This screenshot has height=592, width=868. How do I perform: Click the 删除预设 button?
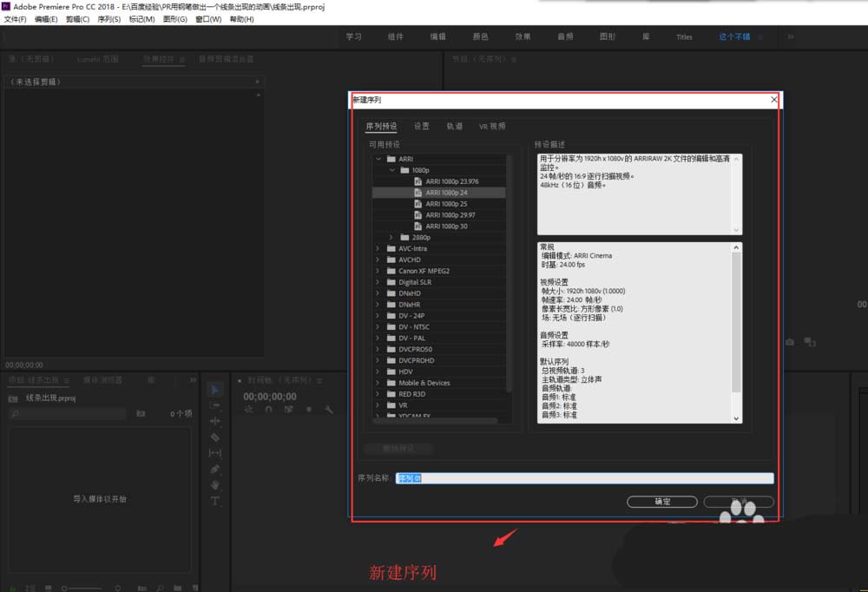(398, 448)
